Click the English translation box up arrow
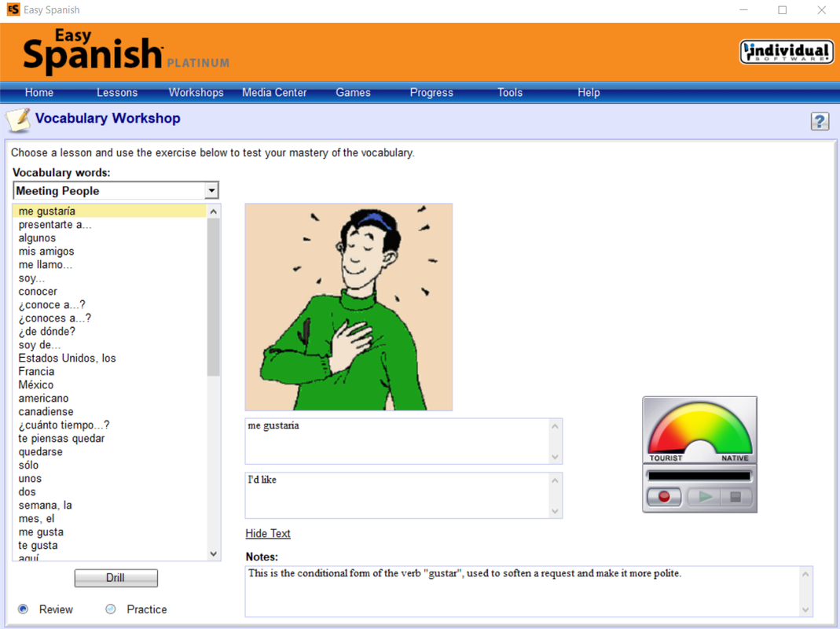The height and width of the screenshot is (629, 840). [555, 480]
